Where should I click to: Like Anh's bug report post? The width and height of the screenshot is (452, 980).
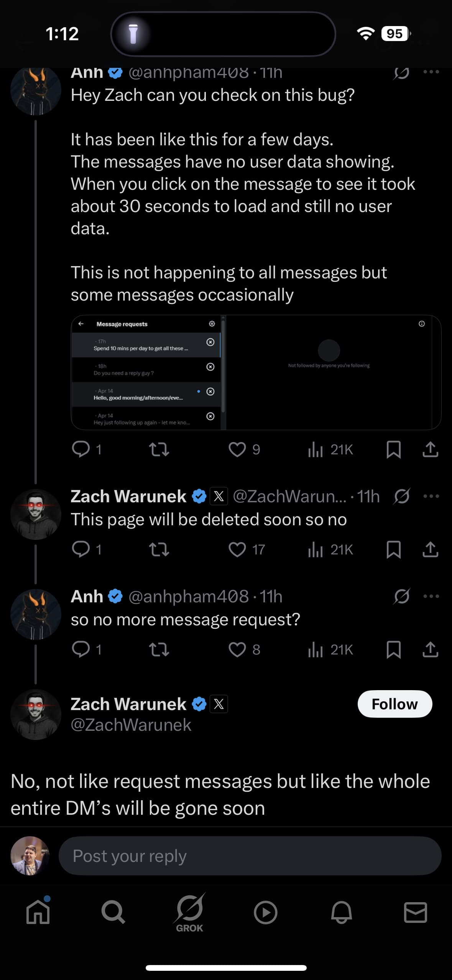point(237,449)
